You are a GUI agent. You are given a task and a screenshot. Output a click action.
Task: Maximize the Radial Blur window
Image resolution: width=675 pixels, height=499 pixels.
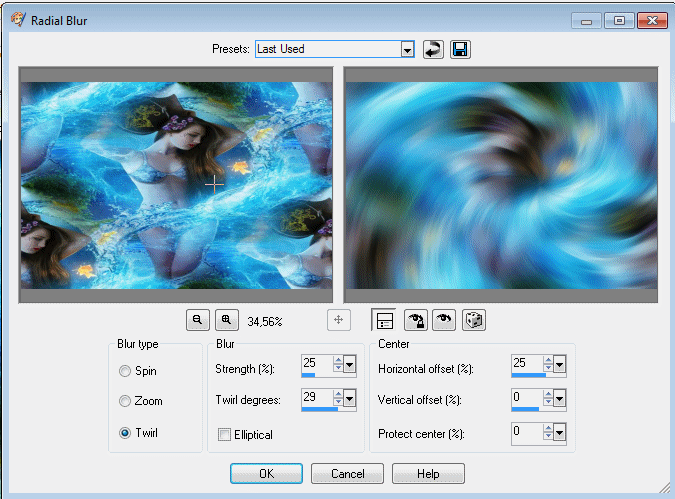619,20
